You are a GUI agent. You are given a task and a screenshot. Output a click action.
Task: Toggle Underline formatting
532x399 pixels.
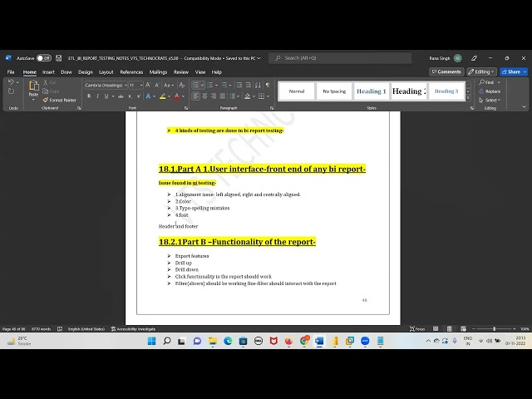pos(106,96)
